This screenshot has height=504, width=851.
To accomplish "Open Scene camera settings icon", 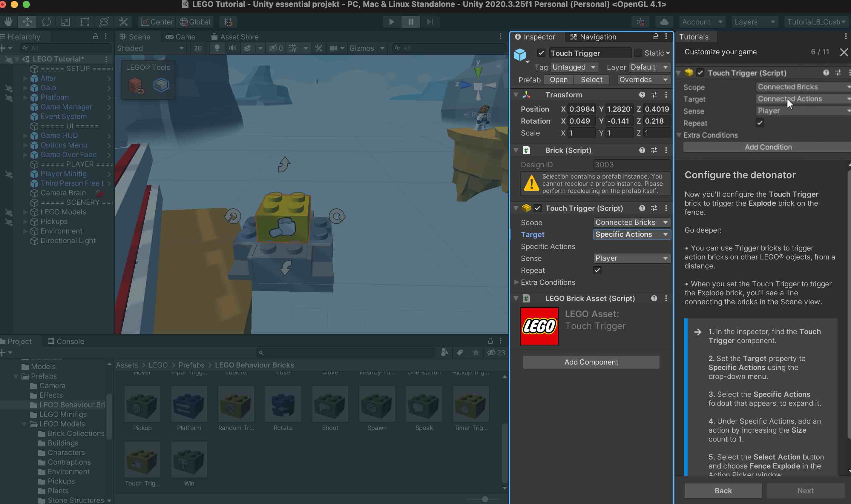I will click(333, 48).
